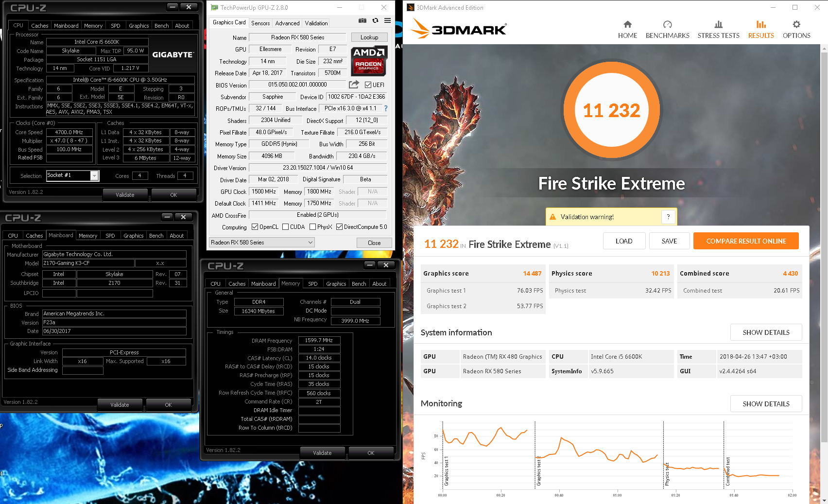Click GPU-Z refresh icon
The image size is (828, 504).
tap(375, 20)
